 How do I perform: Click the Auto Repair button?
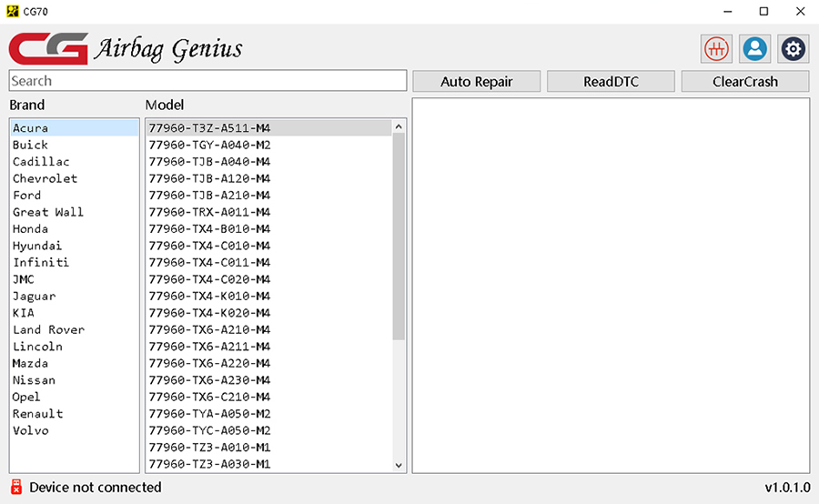tap(476, 82)
